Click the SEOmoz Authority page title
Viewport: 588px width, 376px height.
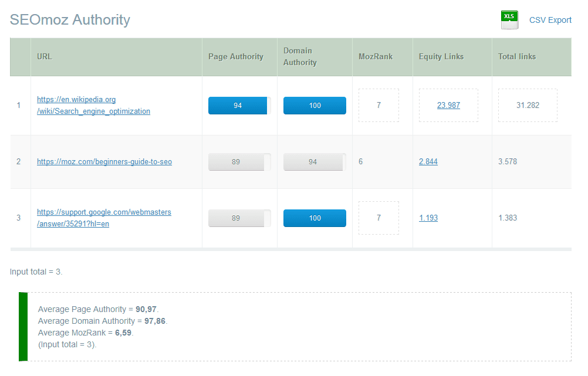pyautogui.click(x=69, y=19)
